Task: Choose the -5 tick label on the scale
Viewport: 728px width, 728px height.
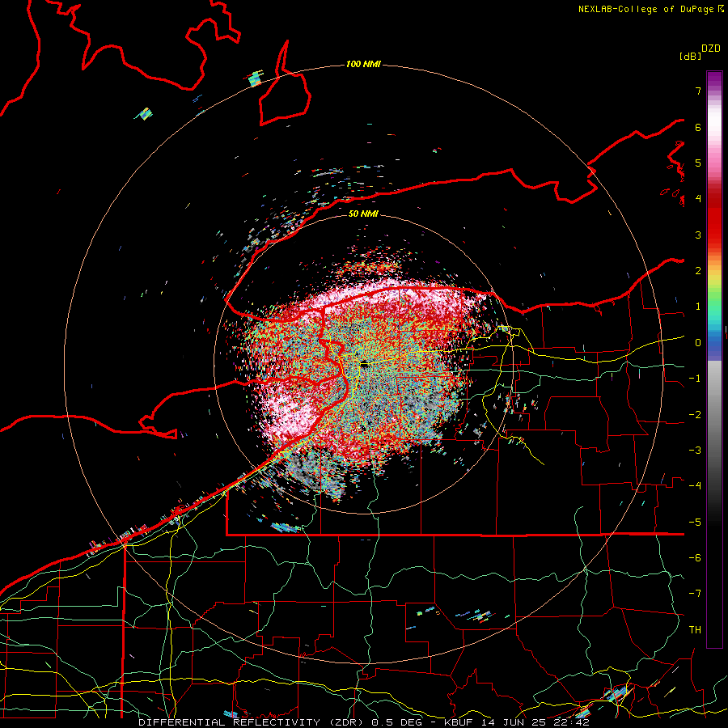Action: click(695, 523)
